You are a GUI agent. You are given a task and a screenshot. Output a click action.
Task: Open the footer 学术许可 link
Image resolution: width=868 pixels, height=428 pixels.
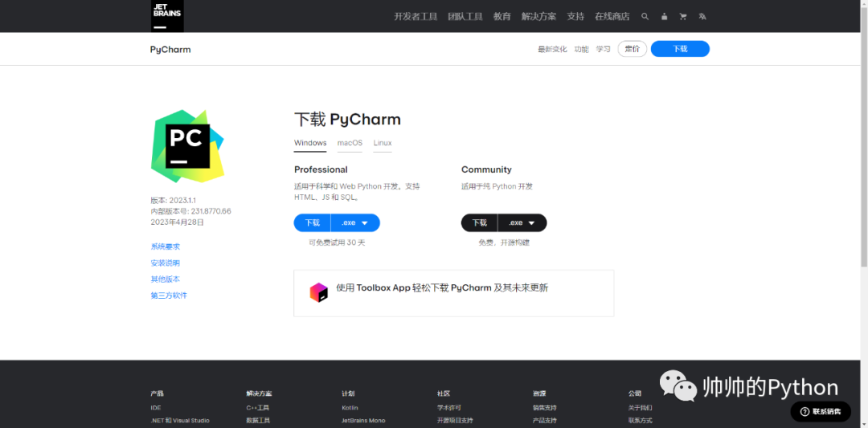click(449, 408)
